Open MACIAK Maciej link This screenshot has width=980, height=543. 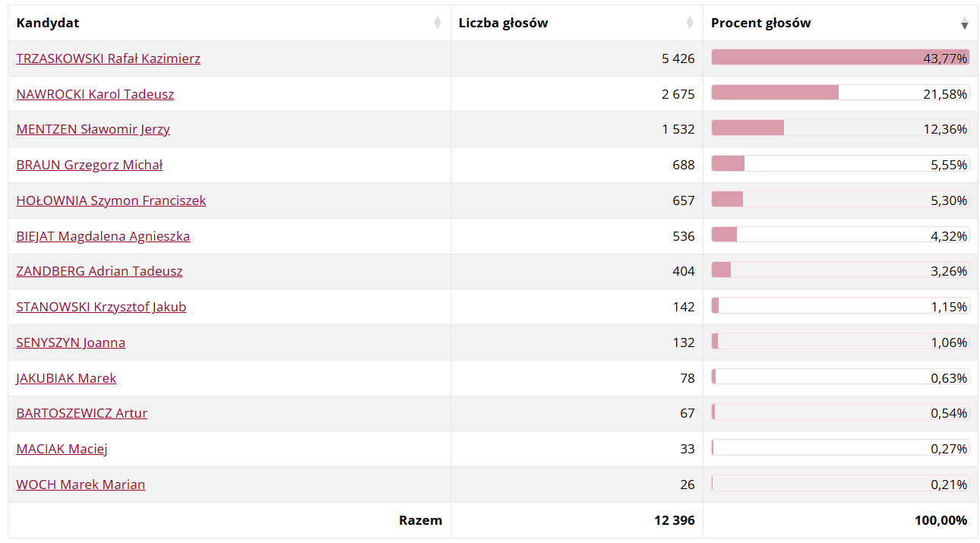coord(62,449)
